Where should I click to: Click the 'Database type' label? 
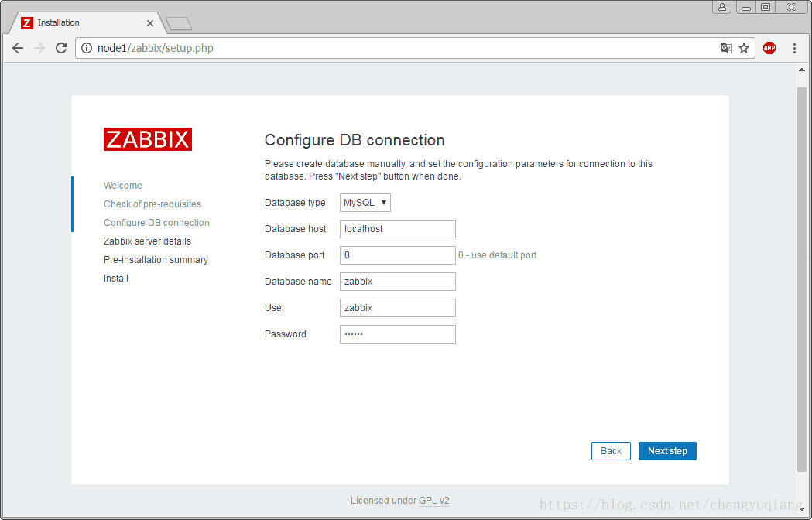295,203
